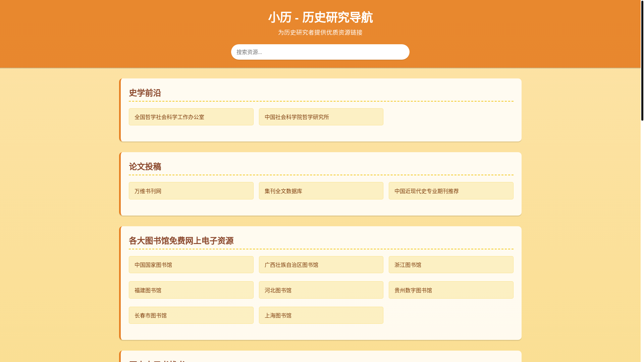Open the 中国国家图书馆 link
Viewport: 644px width, 362px height.
[191, 265]
